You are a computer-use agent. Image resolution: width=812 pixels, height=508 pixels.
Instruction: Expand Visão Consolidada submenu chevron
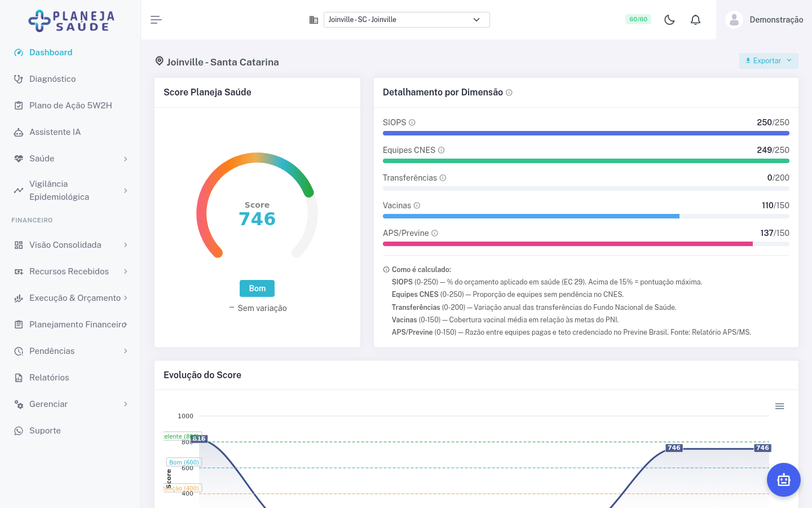tap(125, 245)
